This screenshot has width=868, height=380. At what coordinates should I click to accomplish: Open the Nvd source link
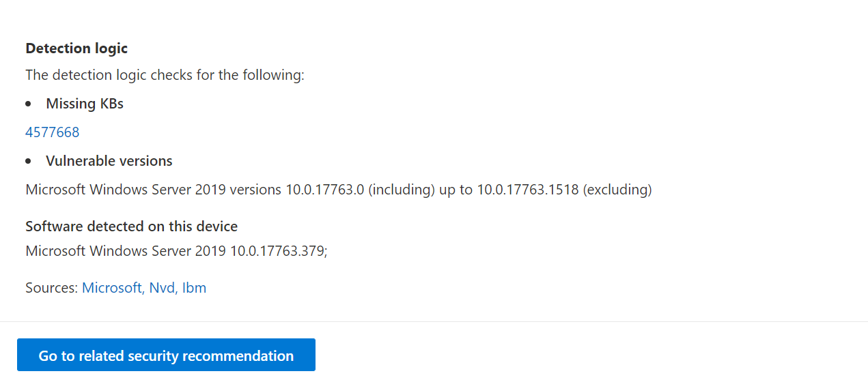pyautogui.click(x=163, y=288)
